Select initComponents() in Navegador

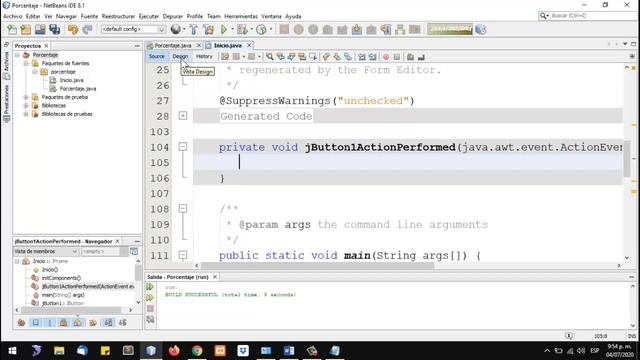pyautogui.click(x=61, y=278)
